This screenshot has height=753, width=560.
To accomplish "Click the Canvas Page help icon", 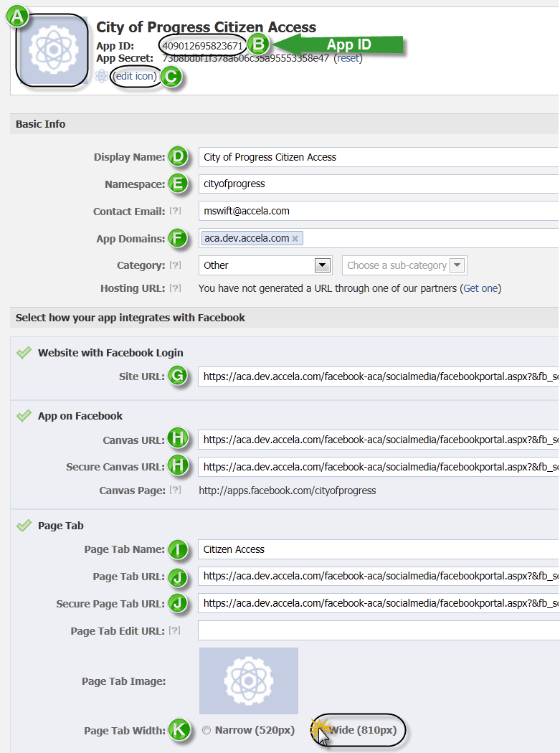I will click(175, 491).
